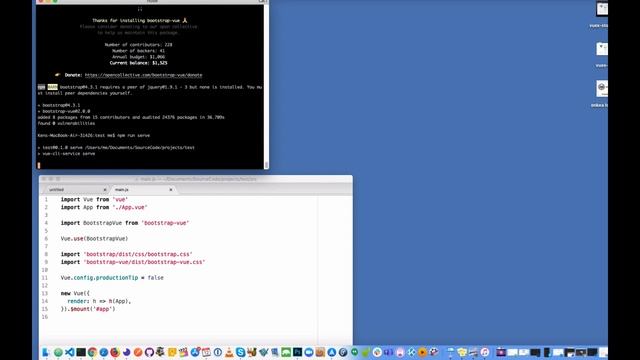Open the yellow Stickies icon in dock

[x=172, y=352]
